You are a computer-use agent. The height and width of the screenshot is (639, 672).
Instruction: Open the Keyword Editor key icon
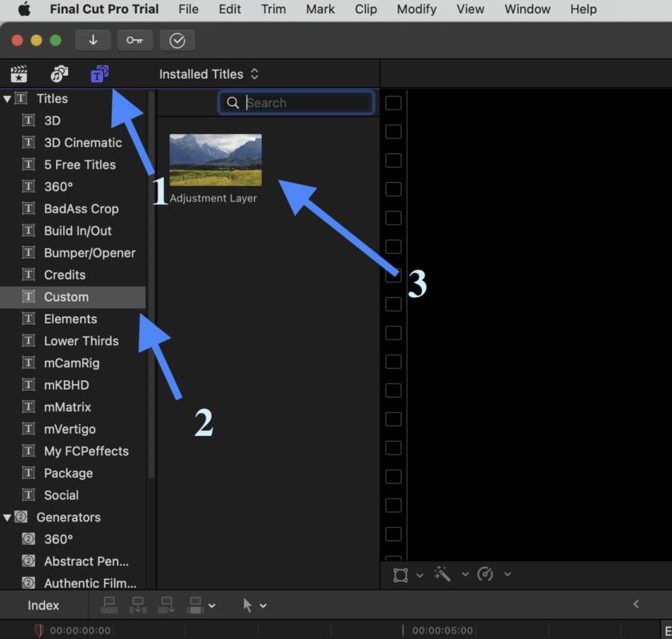click(x=134, y=40)
